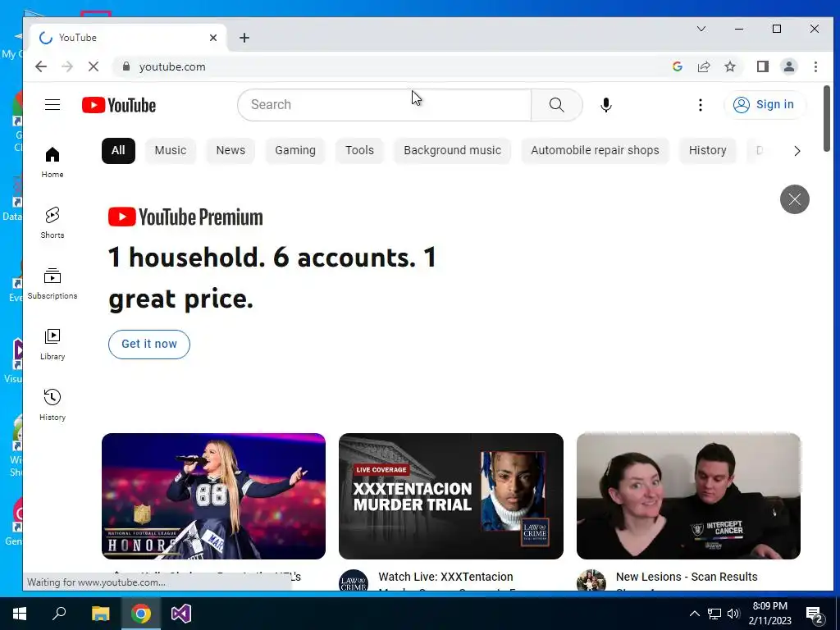Open a new browser tab
The height and width of the screenshot is (630, 840).
point(244,38)
